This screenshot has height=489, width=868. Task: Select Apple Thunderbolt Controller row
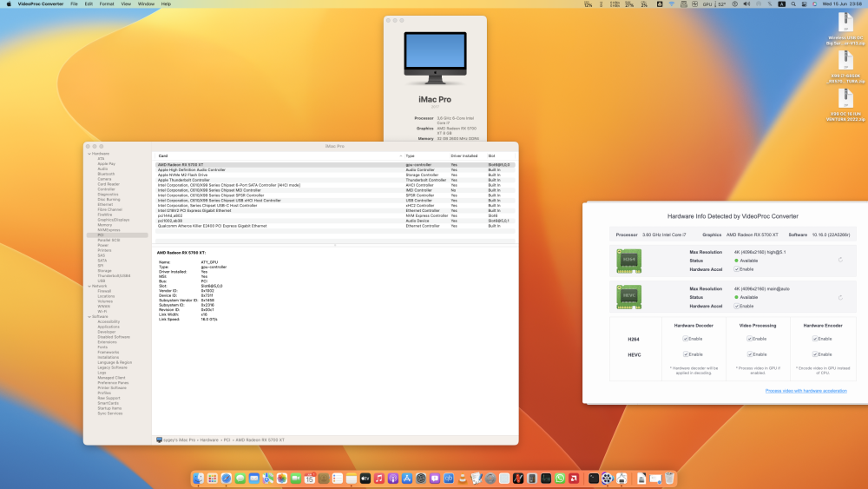click(335, 180)
